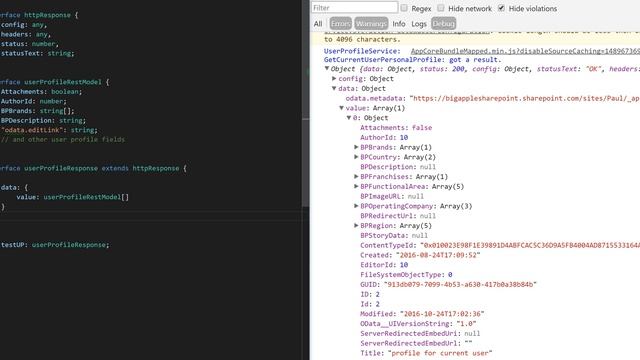
Task: Select the BPRedirectUrl: null property
Action: click(x=398, y=216)
